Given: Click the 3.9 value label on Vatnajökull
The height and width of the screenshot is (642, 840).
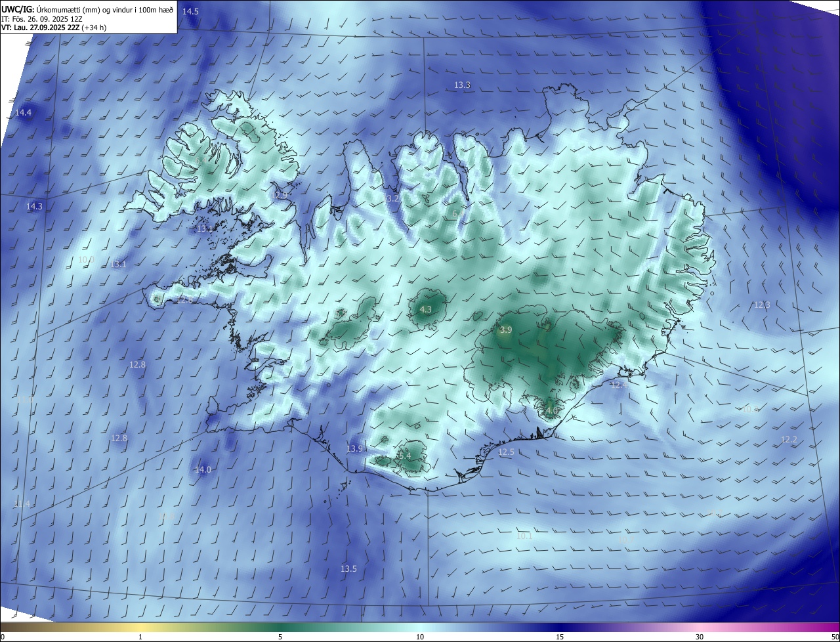Looking at the screenshot, I should 505,330.
